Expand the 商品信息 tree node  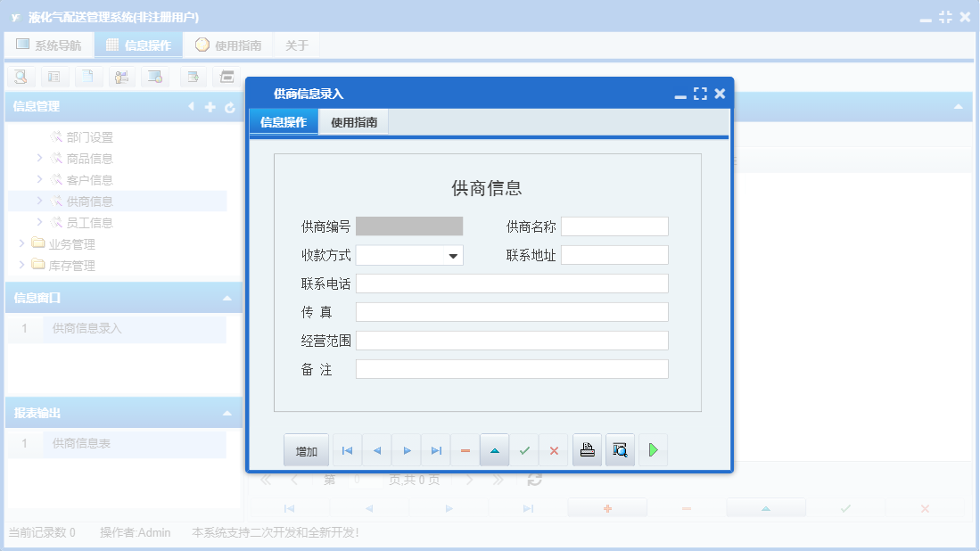[38, 158]
